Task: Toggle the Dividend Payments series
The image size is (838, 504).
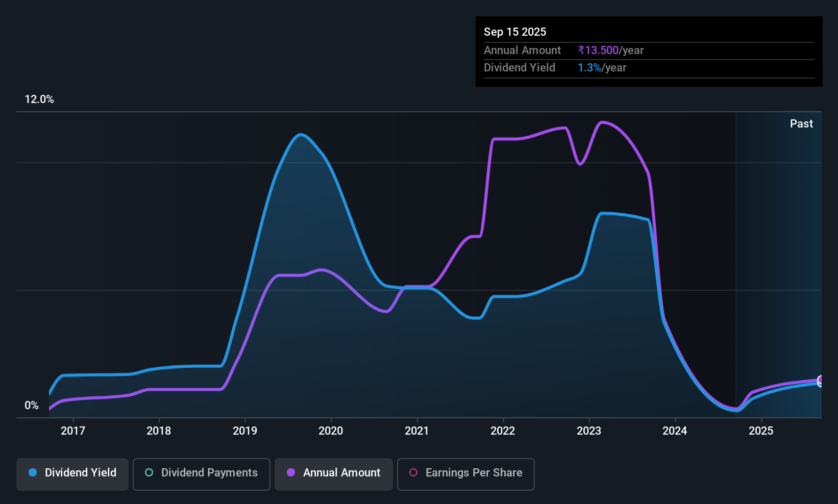Action: click(202, 474)
